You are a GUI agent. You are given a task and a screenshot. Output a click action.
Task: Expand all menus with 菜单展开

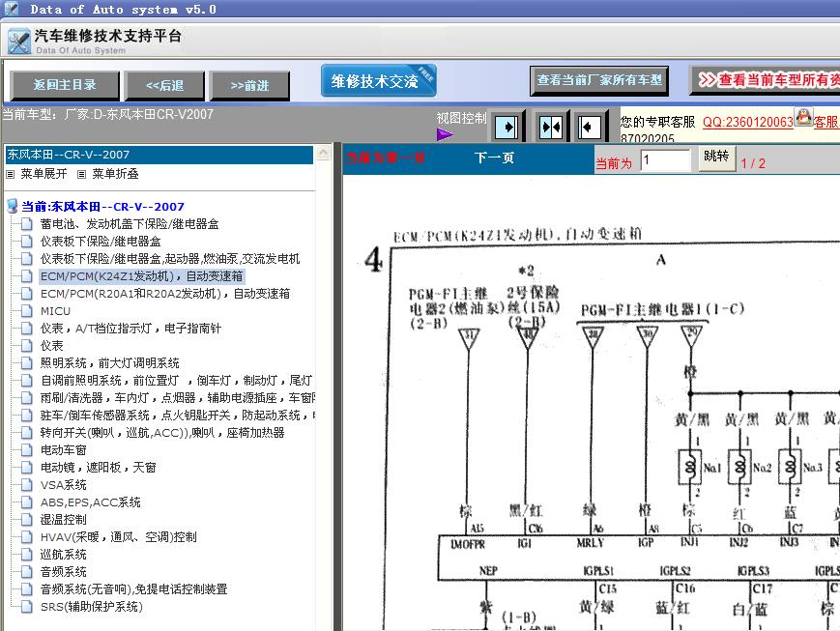point(43,174)
